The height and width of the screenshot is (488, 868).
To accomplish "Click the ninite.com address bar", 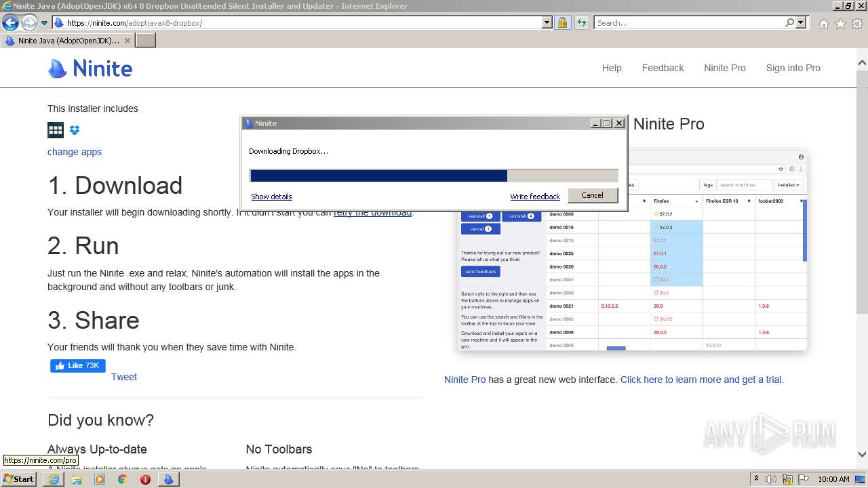I will pos(297,23).
